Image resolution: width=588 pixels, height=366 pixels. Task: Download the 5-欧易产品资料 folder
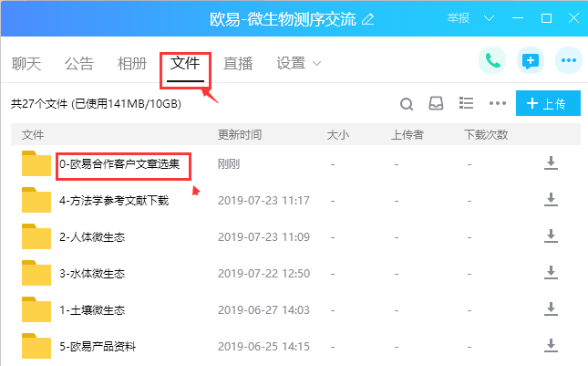pyautogui.click(x=551, y=346)
